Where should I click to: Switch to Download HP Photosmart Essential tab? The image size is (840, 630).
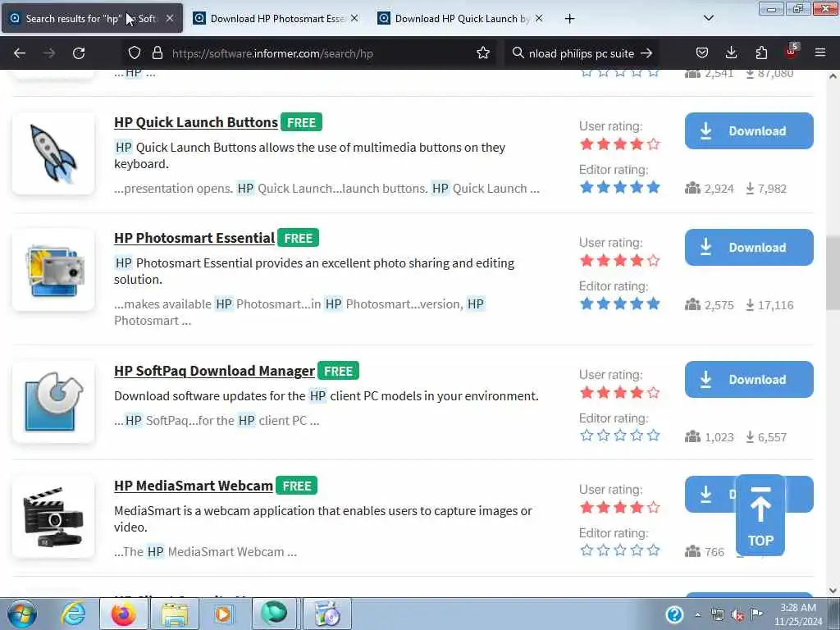277,19
